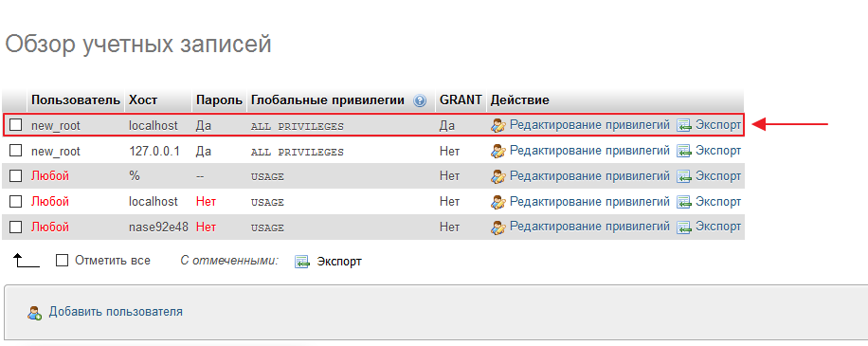This screenshot has width=868, height=346.
Task: Click the edit privileges icon for Любой localhost
Action: 498,202
